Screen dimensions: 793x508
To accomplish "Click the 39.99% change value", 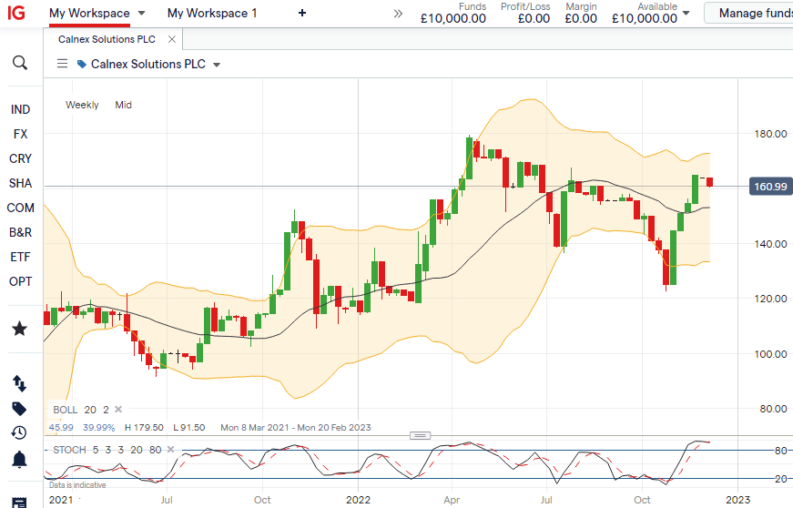I will [x=99, y=428].
